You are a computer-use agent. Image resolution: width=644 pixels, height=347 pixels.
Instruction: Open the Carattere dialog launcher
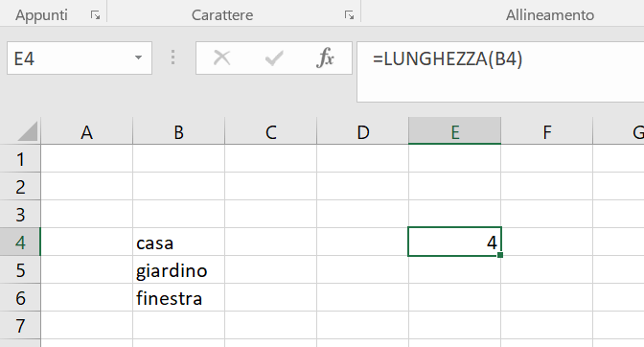pos(349,15)
